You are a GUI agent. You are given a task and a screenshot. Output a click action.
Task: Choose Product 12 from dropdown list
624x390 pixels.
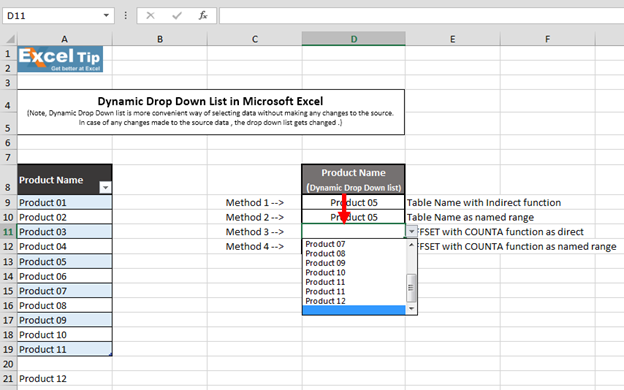354,301
